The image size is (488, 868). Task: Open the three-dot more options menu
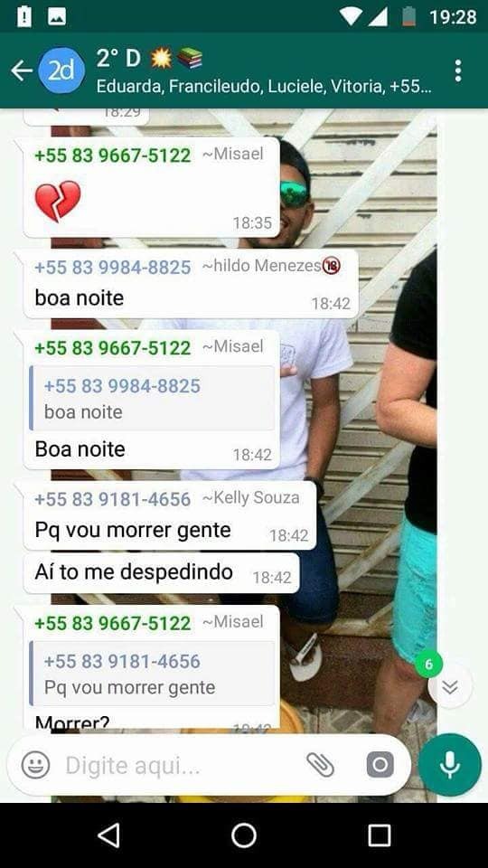pos(457,71)
